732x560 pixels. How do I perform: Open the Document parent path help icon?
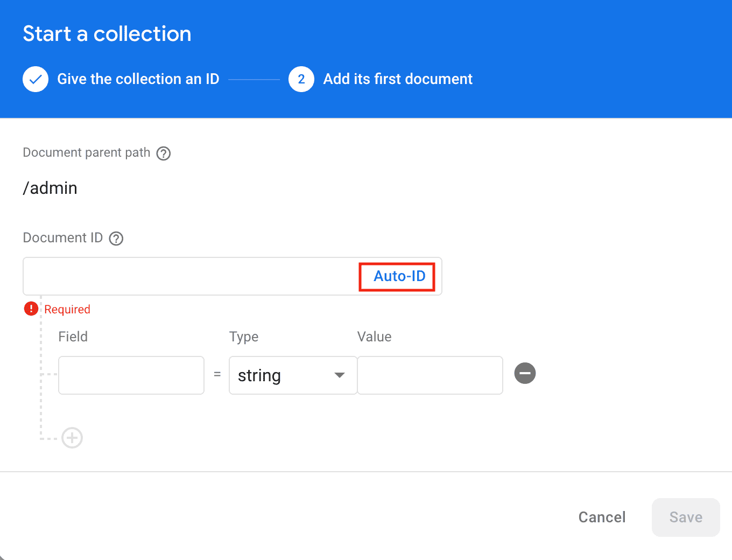(x=163, y=153)
